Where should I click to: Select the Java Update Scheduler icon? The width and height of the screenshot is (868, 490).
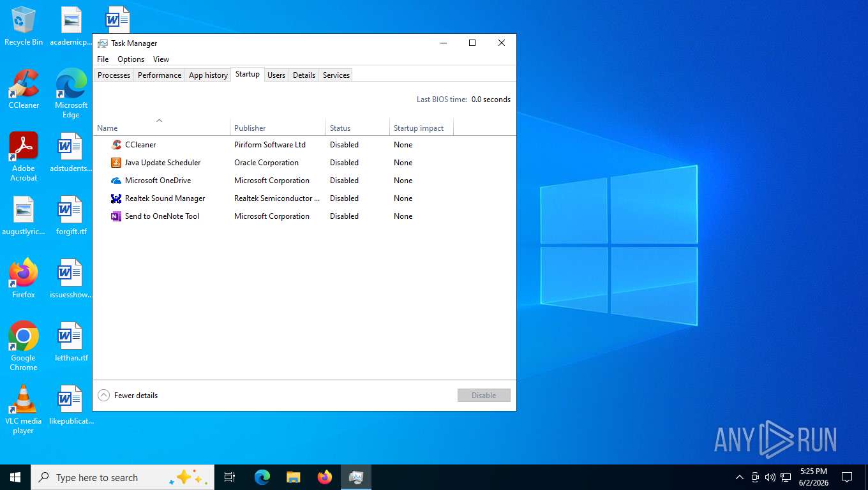click(116, 163)
